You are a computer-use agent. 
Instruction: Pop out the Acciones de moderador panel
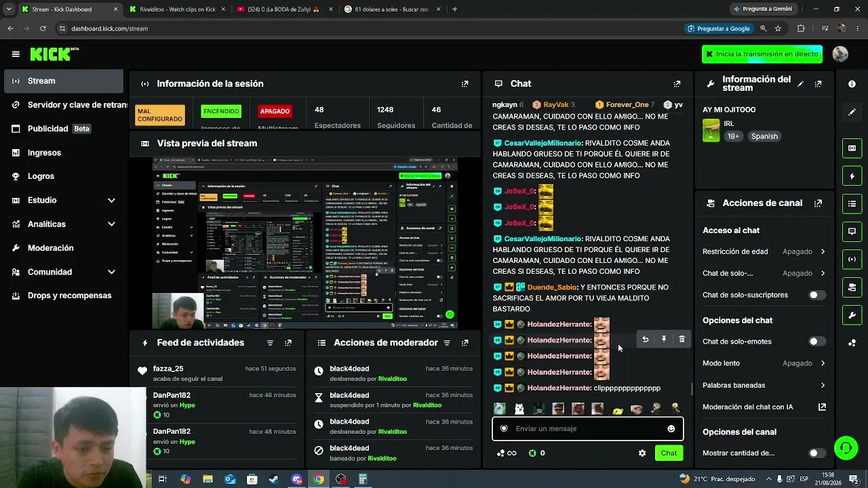tap(465, 343)
